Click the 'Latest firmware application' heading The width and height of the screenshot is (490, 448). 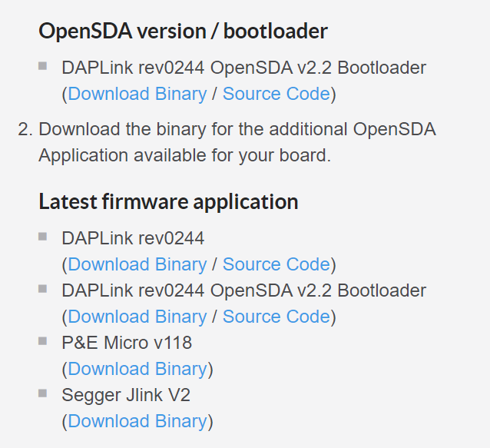[168, 202]
